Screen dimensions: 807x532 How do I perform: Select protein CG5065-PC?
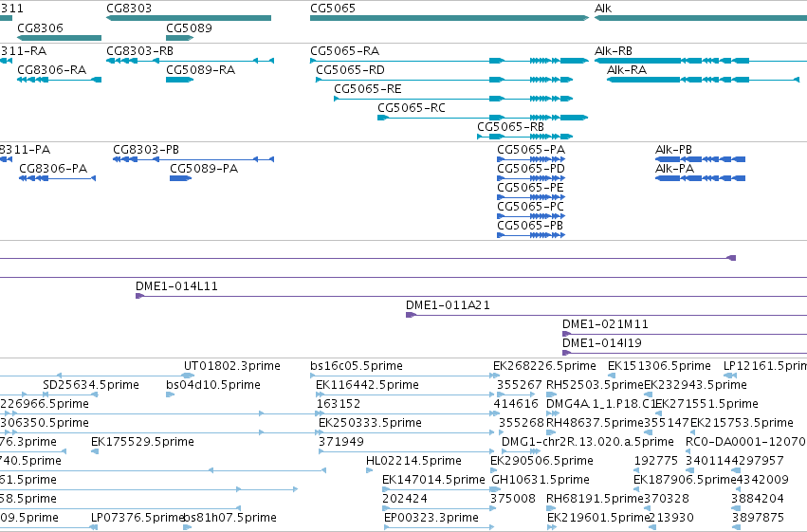click(531, 216)
